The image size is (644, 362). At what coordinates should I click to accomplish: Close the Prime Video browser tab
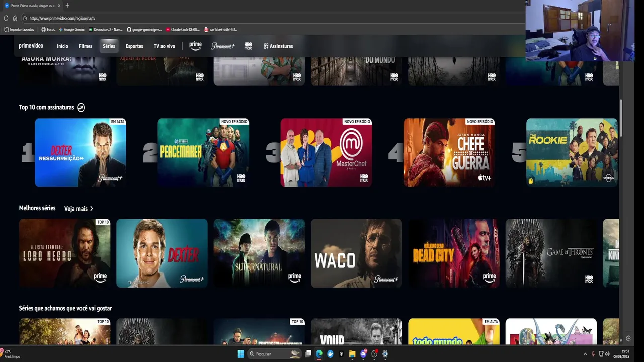59,6
